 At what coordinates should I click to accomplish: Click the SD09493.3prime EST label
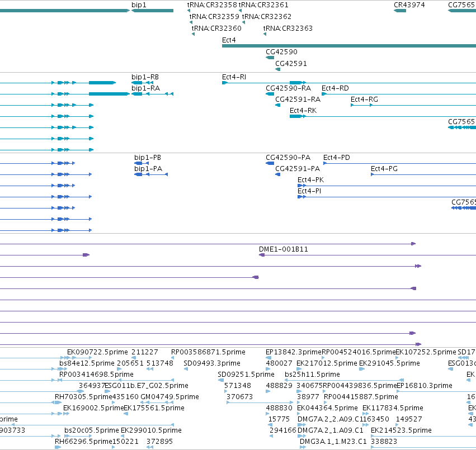(212, 363)
